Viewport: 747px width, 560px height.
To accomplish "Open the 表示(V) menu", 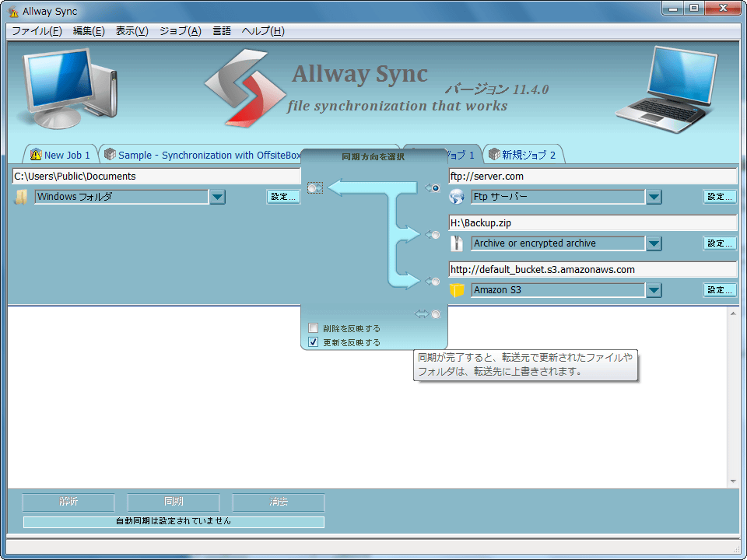I will pos(132,31).
